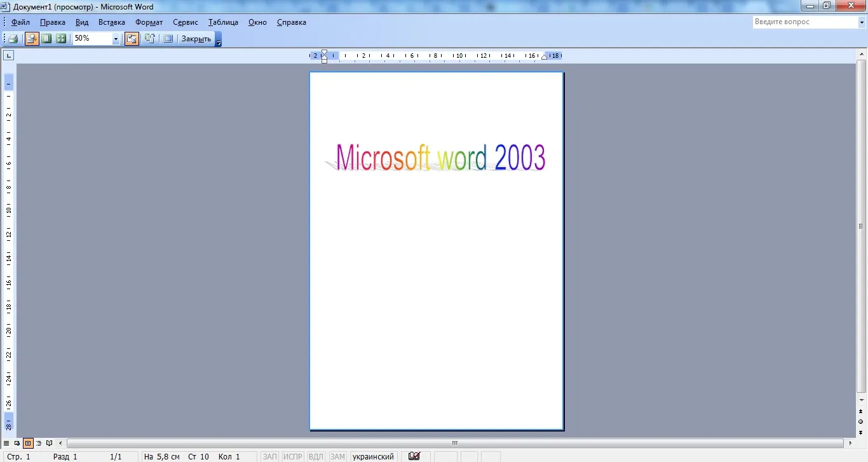This screenshot has height=462, width=868.
Task: Open the Формат menu
Action: tap(149, 22)
